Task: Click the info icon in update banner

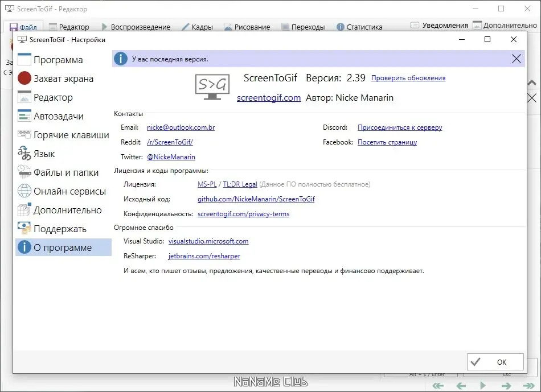Action: (120, 59)
